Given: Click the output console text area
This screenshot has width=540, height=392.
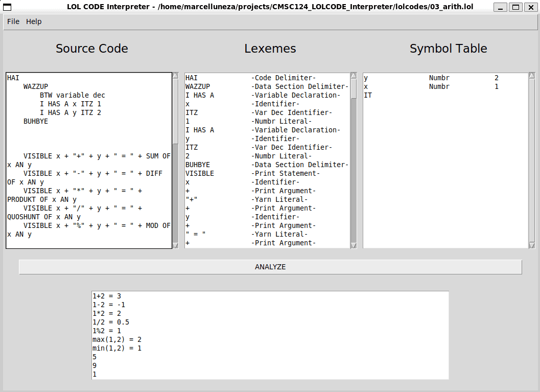Looking at the screenshot, I should [270, 335].
